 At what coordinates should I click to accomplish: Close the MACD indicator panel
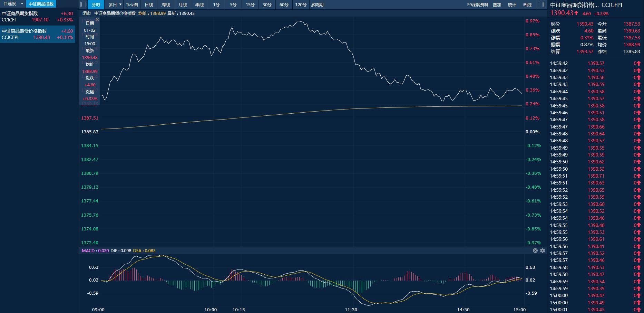coord(535,250)
